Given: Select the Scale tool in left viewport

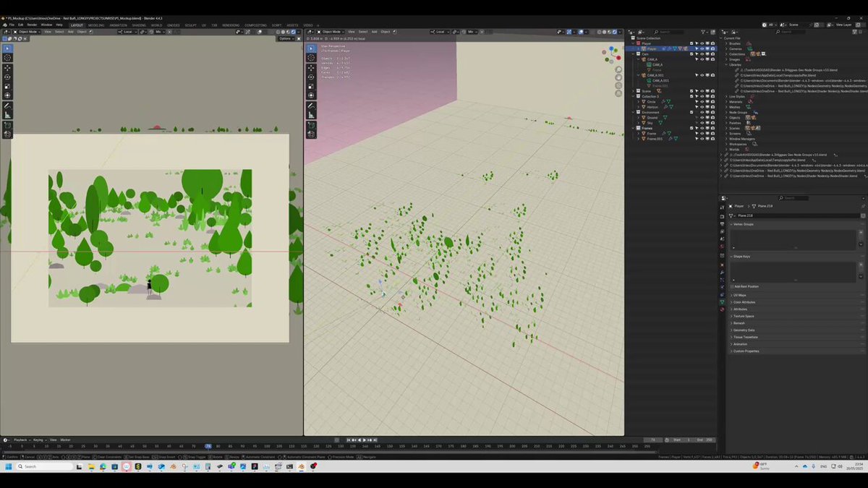Looking at the screenshot, I should click(x=8, y=86).
